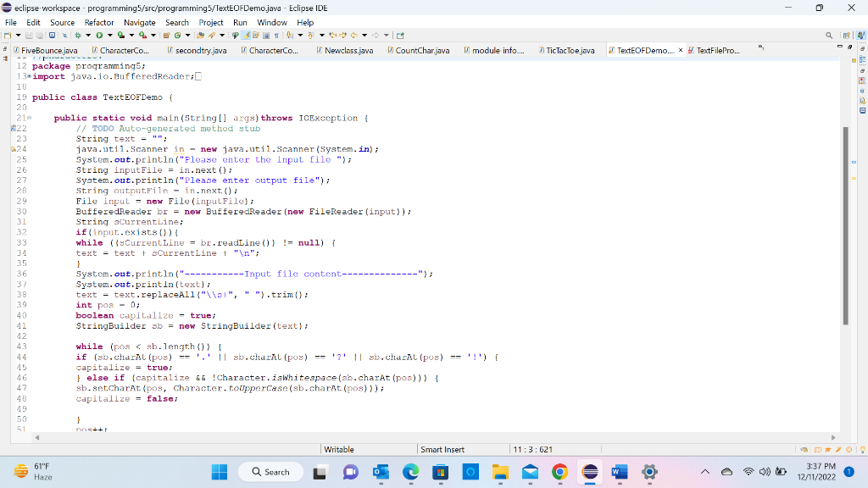This screenshot has width=868, height=488.
Task: Collapse the main method at line 21
Action: (29, 118)
